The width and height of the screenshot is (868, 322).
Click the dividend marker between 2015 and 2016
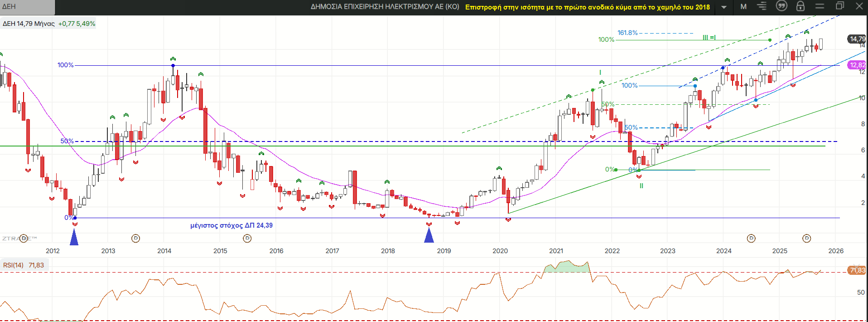tap(247, 238)
